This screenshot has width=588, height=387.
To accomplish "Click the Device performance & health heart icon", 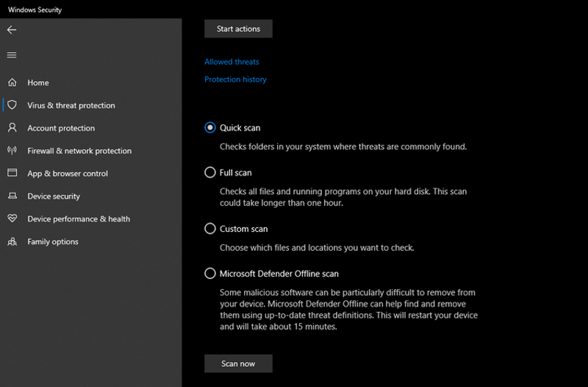I will tap(12, 219).
